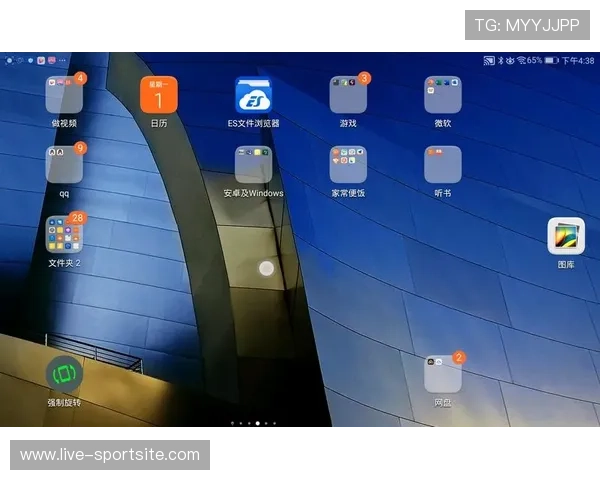Open the 日历 calendar app

click(159, 96)
